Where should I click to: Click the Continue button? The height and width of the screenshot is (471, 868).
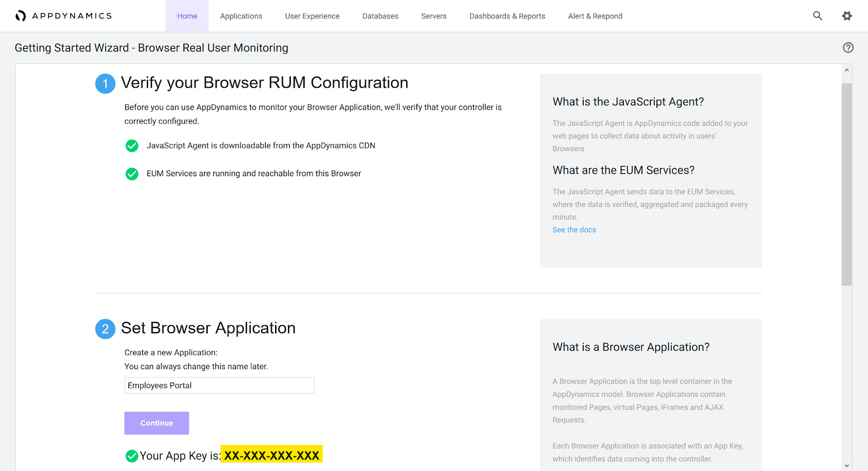click(x=157, y=423)
